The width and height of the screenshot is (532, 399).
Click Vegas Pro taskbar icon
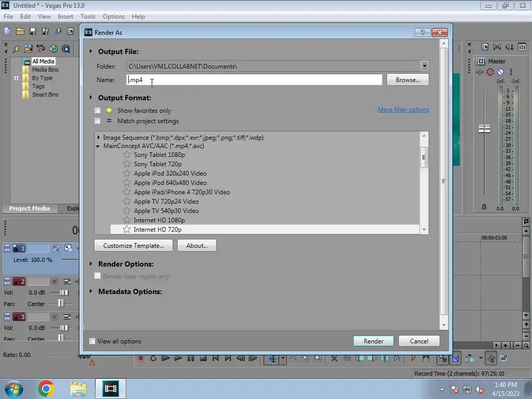click(x=111, y=389)
